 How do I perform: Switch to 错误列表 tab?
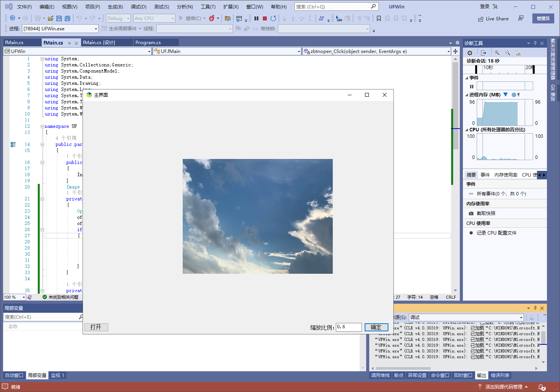[x=500, y=375]
